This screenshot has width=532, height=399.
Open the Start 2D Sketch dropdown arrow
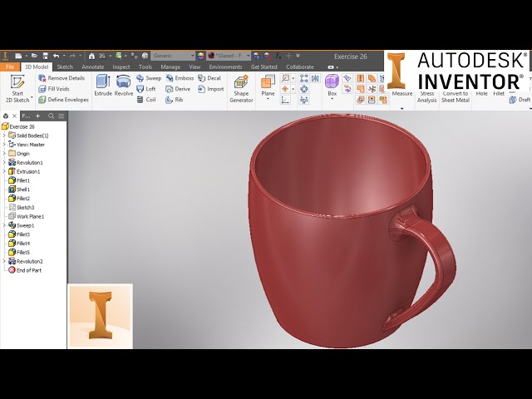pyautogui.click(x=32, y=98)
